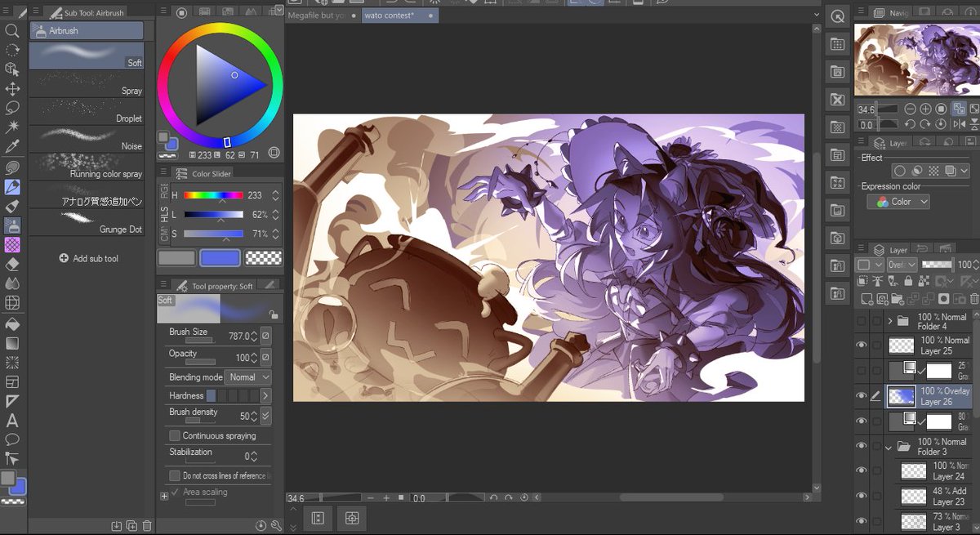Toggle visibility of Layer 25
980x535 pixels.
[861, 346]
